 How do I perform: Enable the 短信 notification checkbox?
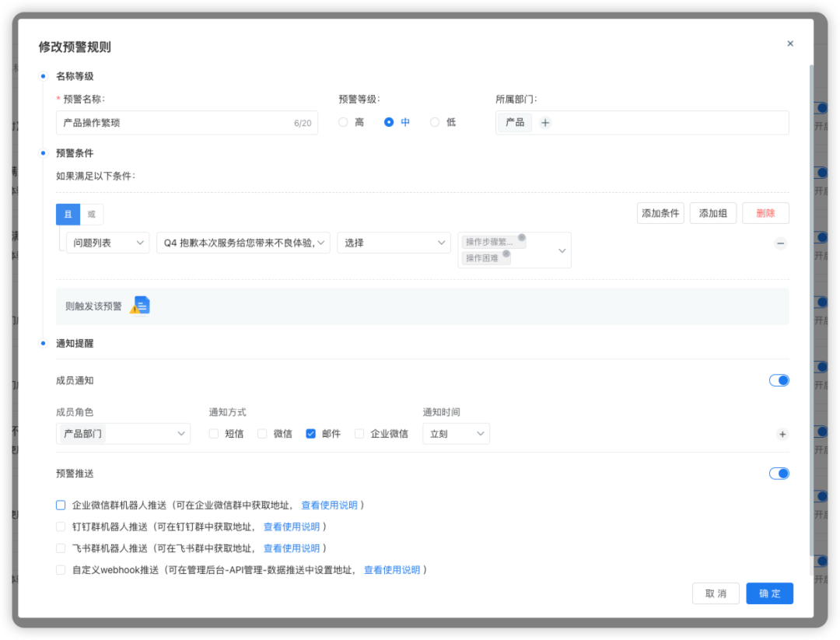[214, 434]
